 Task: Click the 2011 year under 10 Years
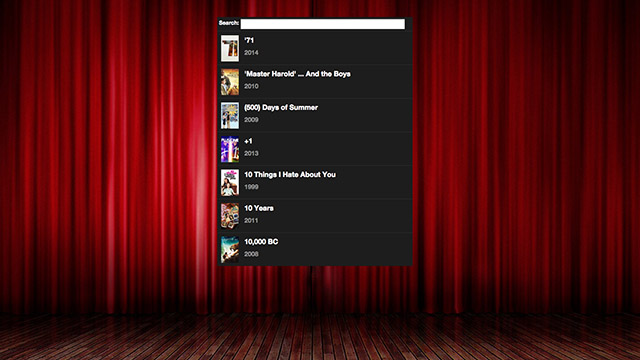click(x=251, y=220)
